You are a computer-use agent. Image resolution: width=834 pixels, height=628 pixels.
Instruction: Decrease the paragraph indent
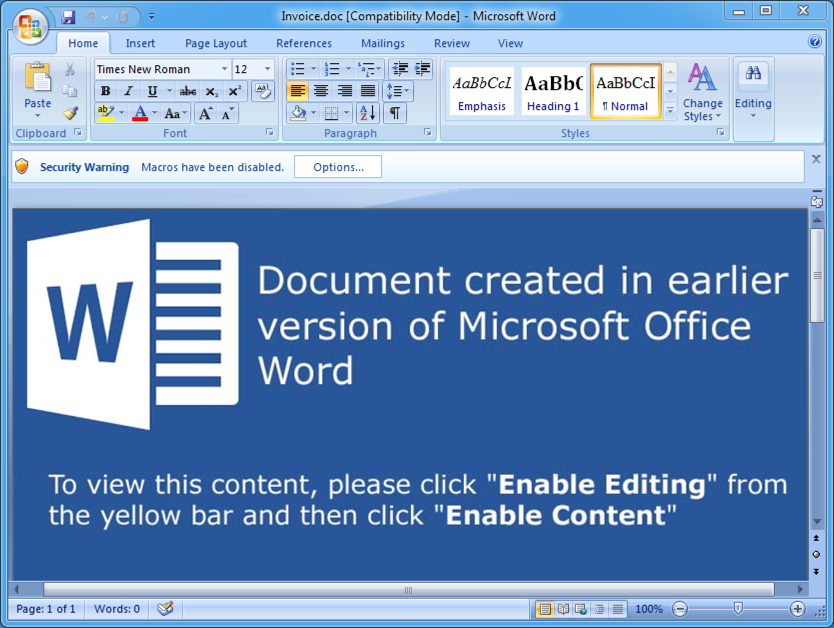click(400, 69)
